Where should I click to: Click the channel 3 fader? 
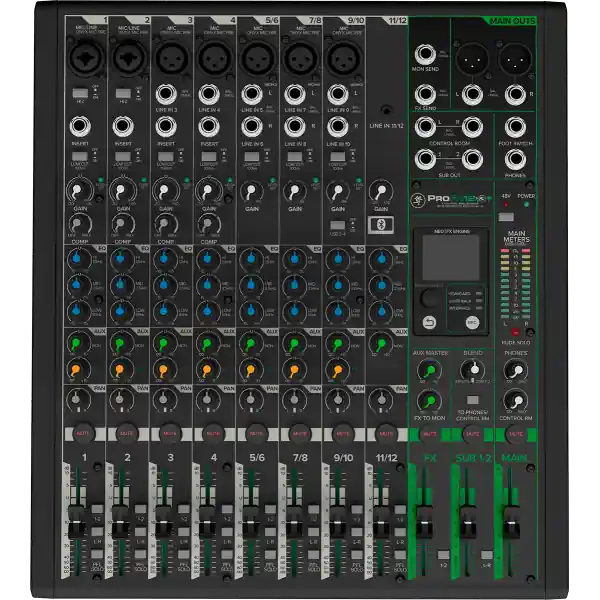pyautogui.click(x=164, y=522)
